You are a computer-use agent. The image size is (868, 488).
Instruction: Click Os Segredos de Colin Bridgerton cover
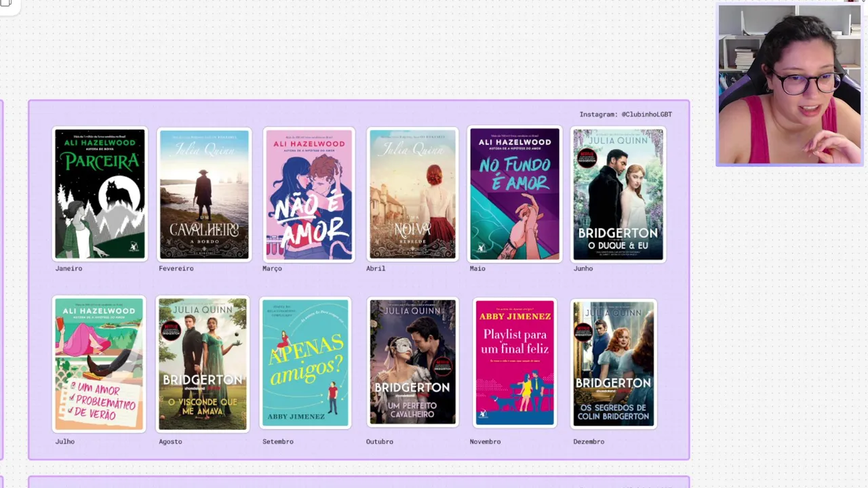click(x=614, y=363)
